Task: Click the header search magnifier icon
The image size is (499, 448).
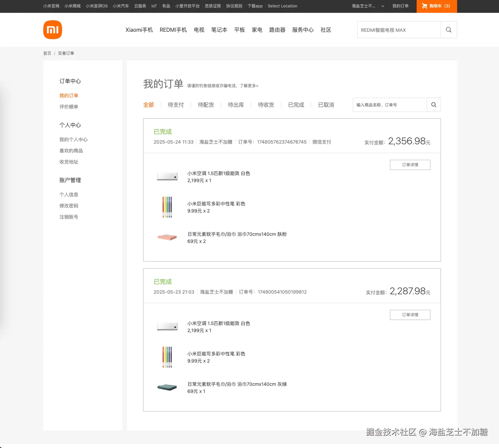Action: 449,30
